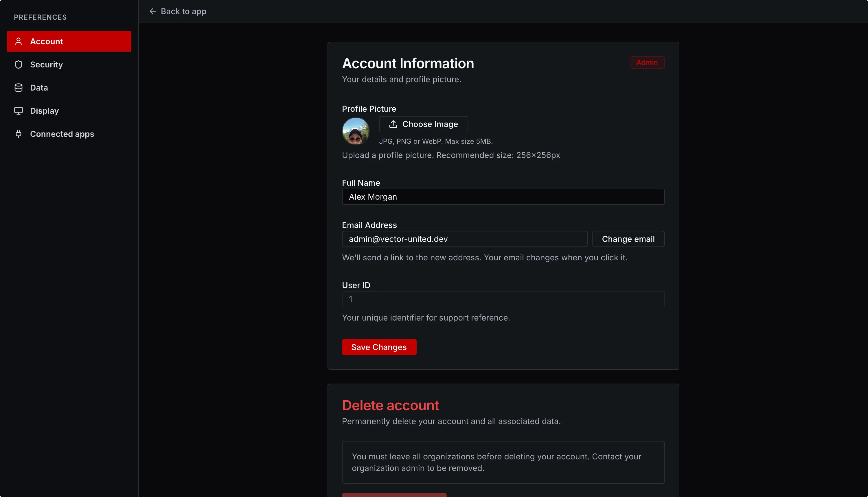Click the Account Information heading
868x497 pixels.
[408, 63]
